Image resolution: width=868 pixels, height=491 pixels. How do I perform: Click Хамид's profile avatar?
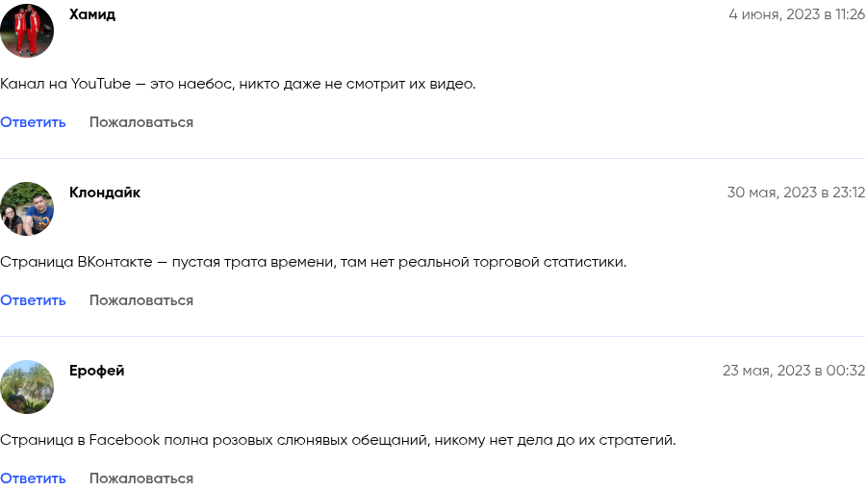[27, 31]
